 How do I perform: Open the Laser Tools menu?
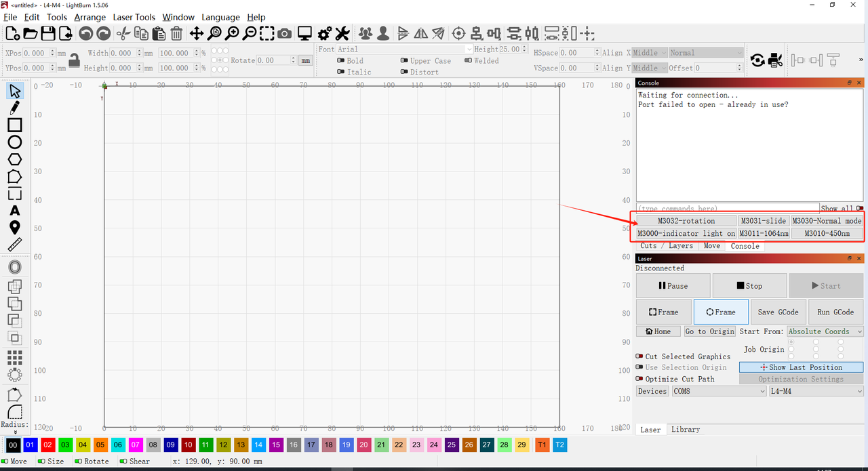pyautogui.click(x=134, y=17)
